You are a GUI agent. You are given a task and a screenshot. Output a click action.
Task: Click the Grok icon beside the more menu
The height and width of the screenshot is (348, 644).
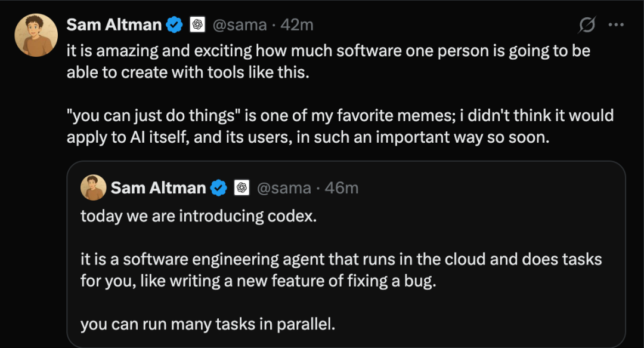tap(587, 25)
